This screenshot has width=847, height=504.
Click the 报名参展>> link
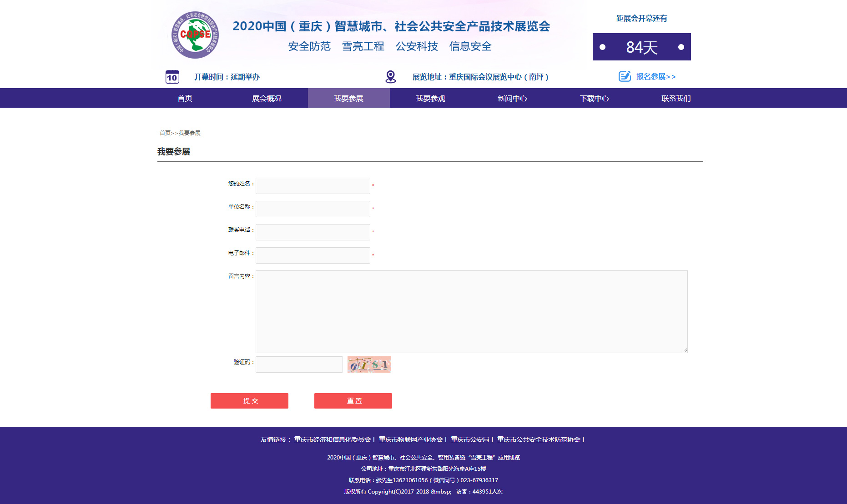coord(655,77)
